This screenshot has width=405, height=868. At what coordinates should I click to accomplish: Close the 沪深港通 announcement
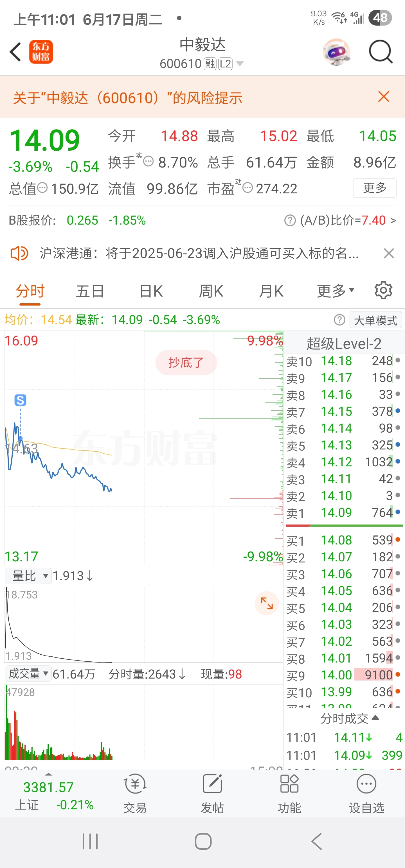click(x=389, y=253)
